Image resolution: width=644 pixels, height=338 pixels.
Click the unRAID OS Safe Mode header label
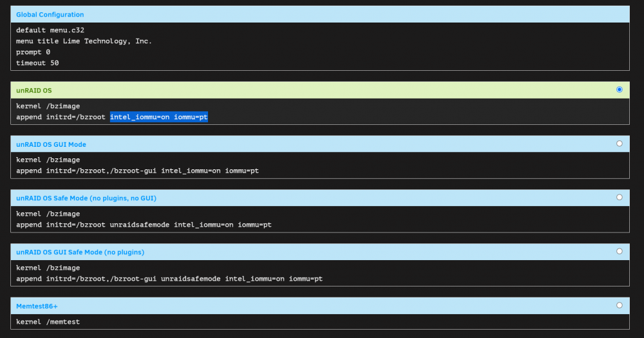[86, 198]
